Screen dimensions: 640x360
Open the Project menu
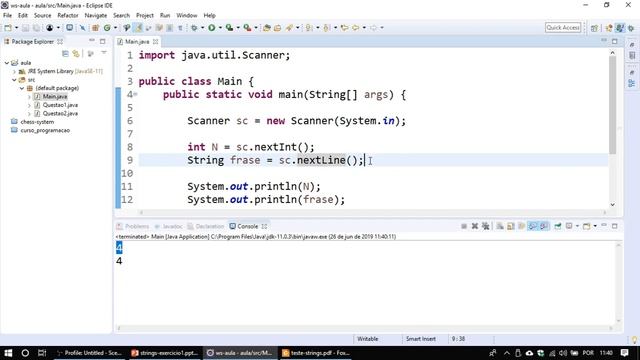[x=144, y=16]
